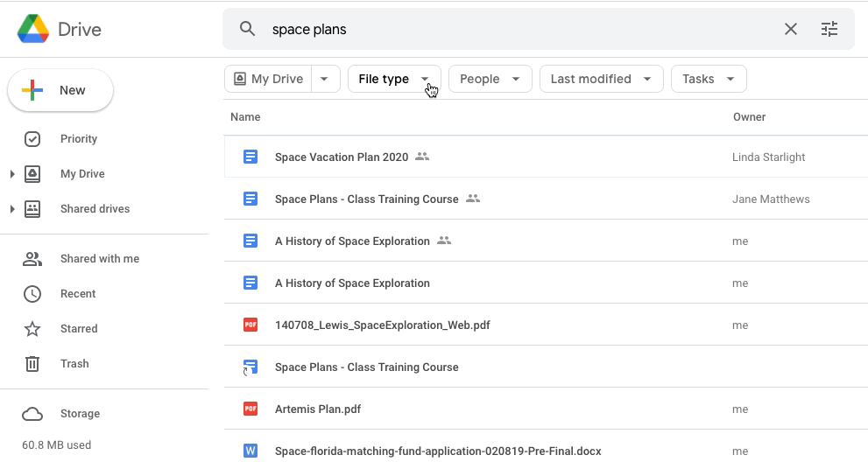Open the Starred section in sidebar
868x469 pixels.
(79, 329)
